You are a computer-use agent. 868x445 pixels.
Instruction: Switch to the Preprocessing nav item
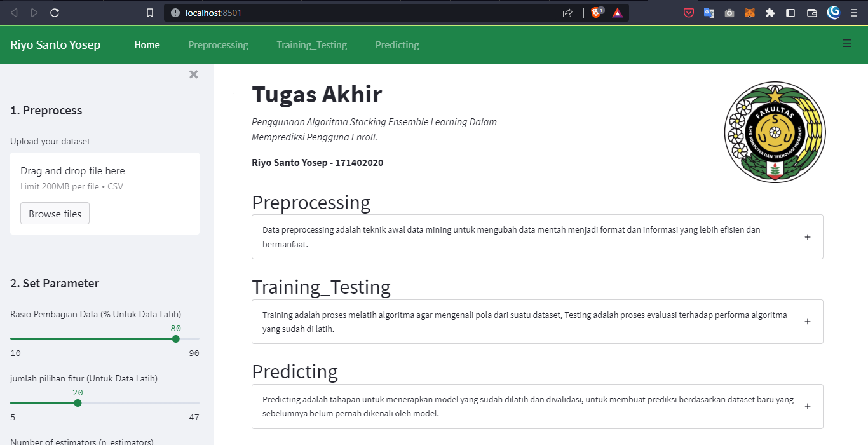tap(218, 44)
